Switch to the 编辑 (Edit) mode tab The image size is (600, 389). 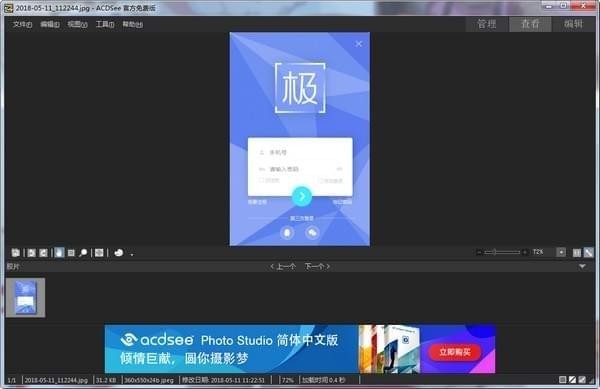point(573,24)
